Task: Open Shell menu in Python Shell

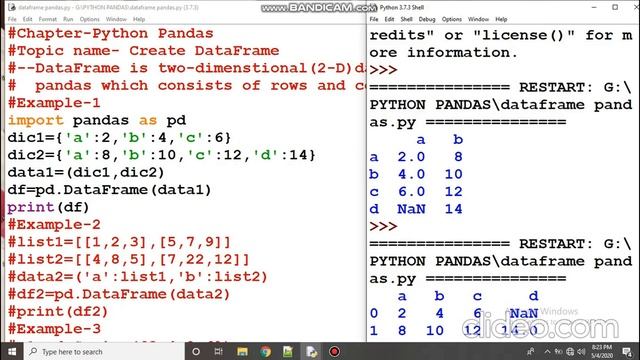Action: pos(407,19)
